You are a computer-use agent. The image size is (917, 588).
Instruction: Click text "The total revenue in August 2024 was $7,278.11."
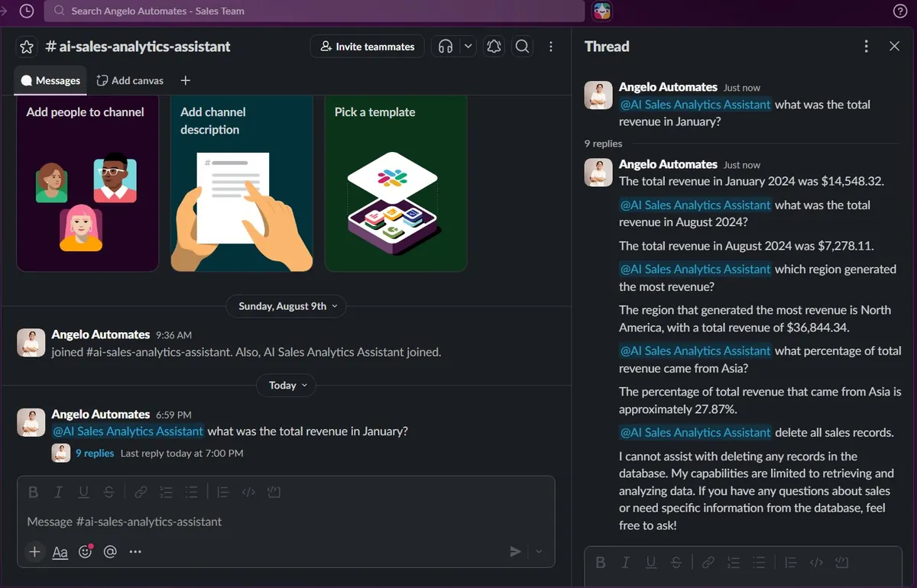click(747, 246)
